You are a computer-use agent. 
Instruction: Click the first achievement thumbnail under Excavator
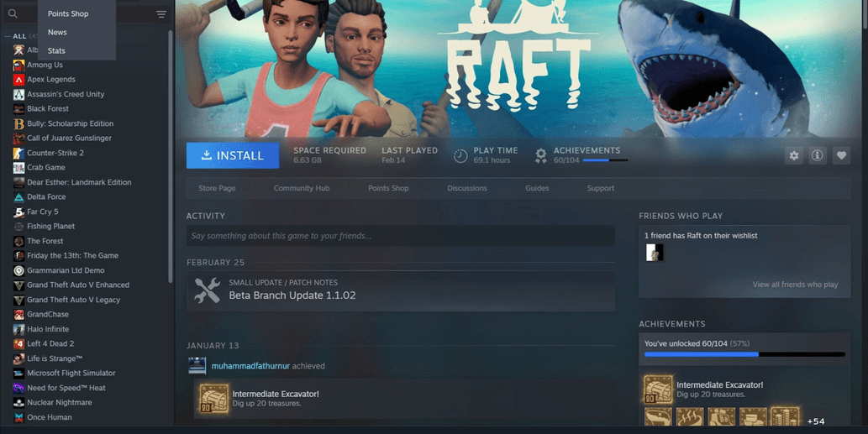click(658, 416)
